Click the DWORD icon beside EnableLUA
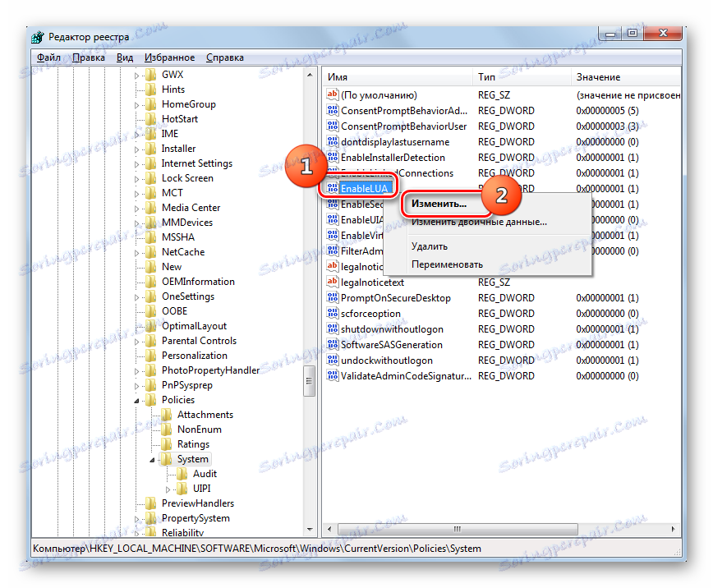The image size is (713, 588). pos(333,188)
